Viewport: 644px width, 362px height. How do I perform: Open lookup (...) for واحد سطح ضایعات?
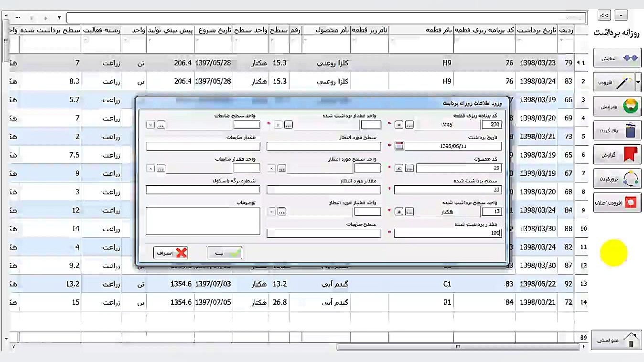click(x=161, y=125)
